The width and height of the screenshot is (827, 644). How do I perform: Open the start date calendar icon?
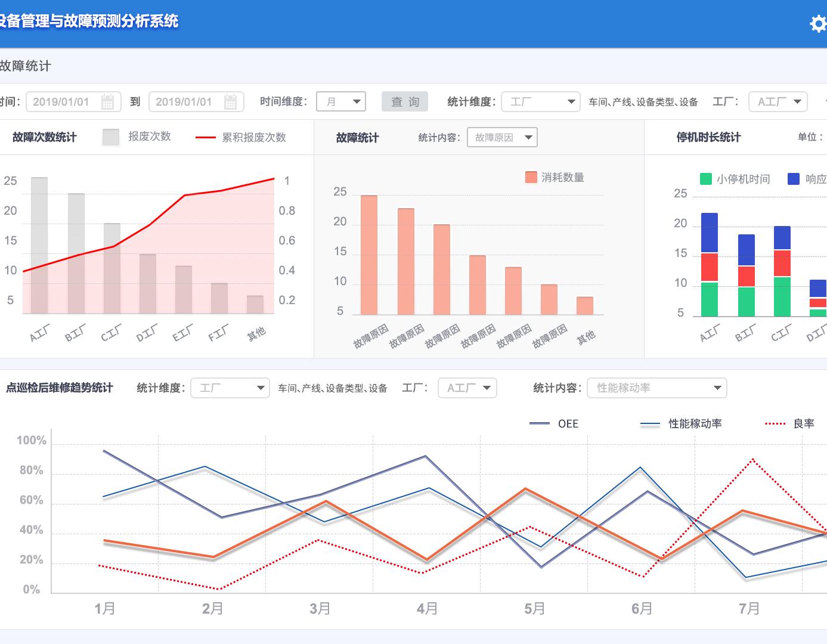tap(107, 102)
